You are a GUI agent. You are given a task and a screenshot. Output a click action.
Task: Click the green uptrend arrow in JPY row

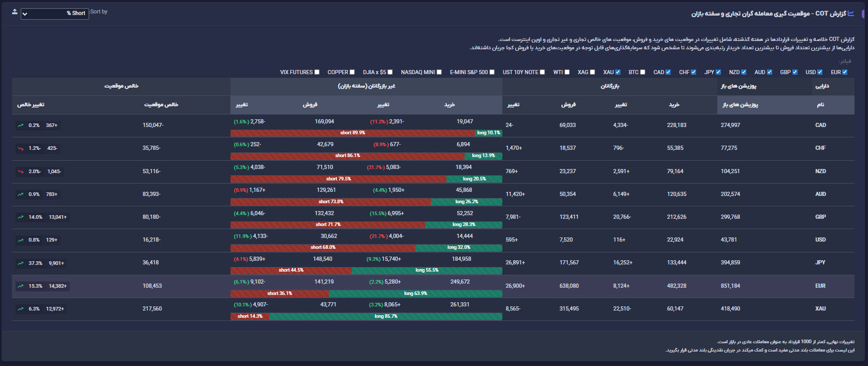coord(20,263)
